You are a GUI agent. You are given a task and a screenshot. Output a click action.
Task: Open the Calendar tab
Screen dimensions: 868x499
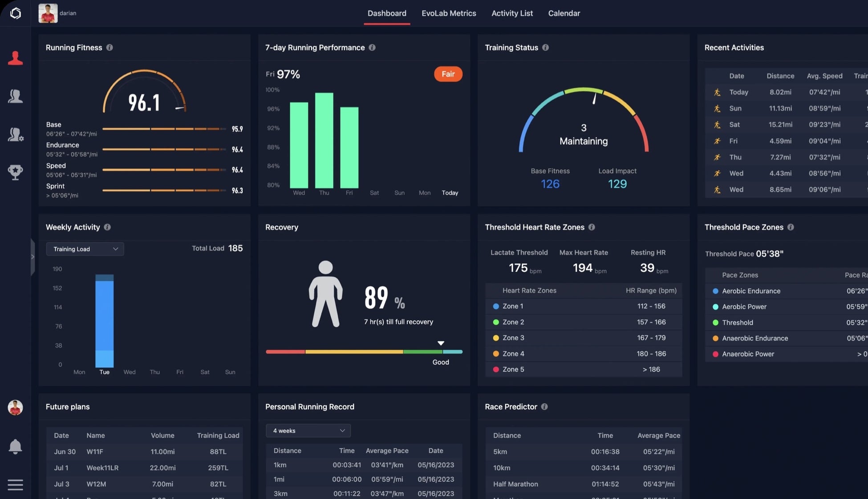pyautogui.click(x=564, y=13)
